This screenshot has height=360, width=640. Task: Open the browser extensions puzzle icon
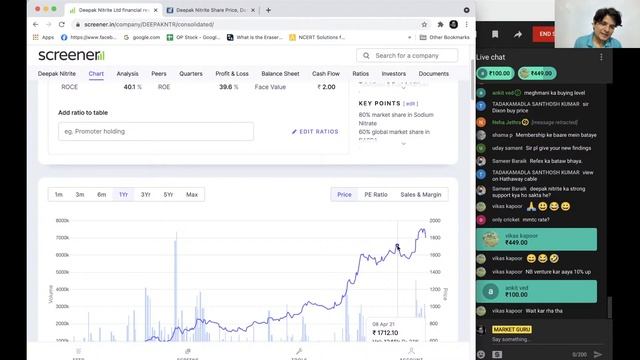pos(440,24)
